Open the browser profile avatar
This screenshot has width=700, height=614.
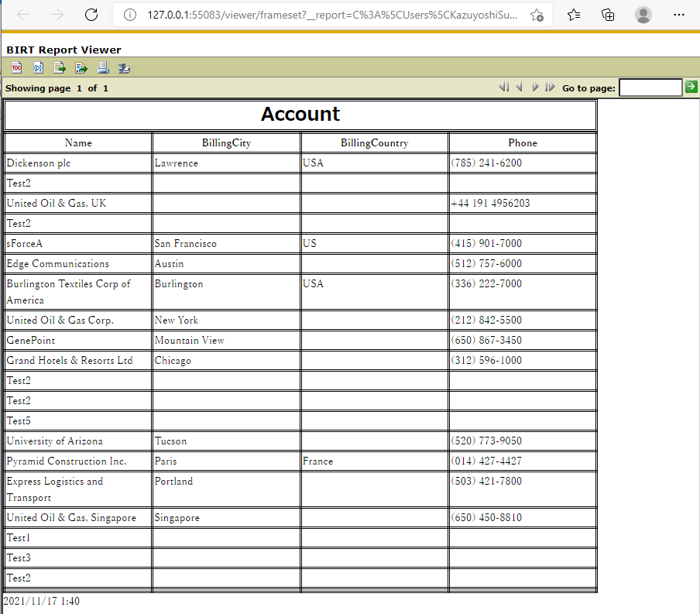[643, 15]
